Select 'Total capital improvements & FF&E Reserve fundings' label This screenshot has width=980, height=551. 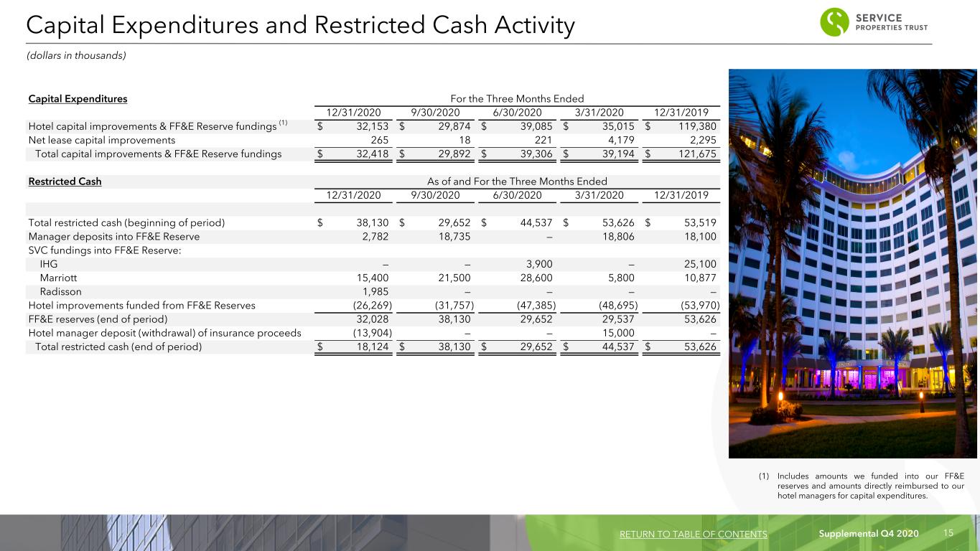[x=158, y=154]
